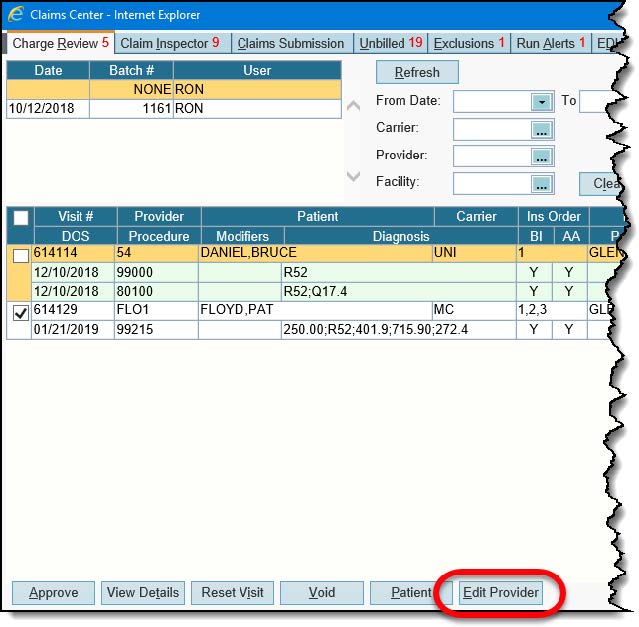This screenshot has width=639, height=627.
Task: Click the Void button
Action: click(322, 592)
